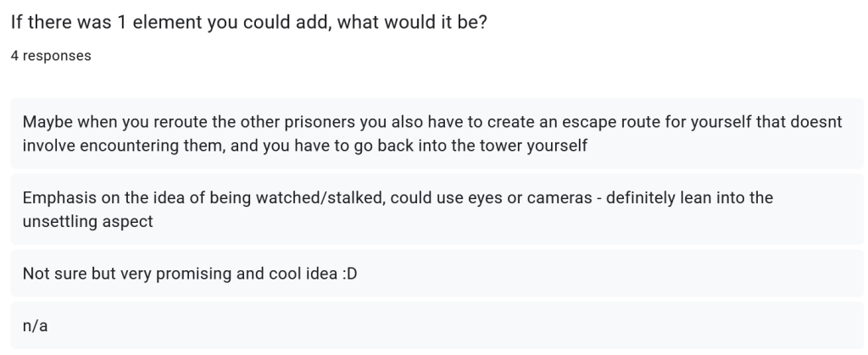
Task: Click the ':D' emoticon in third response
Action: pyautogui.click(x=349, y=274)
